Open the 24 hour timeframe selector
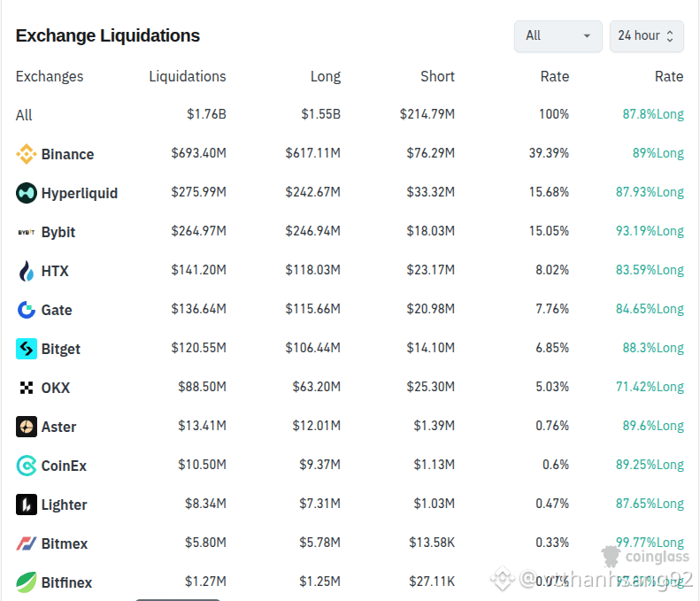700x601 pixels. 646,35
